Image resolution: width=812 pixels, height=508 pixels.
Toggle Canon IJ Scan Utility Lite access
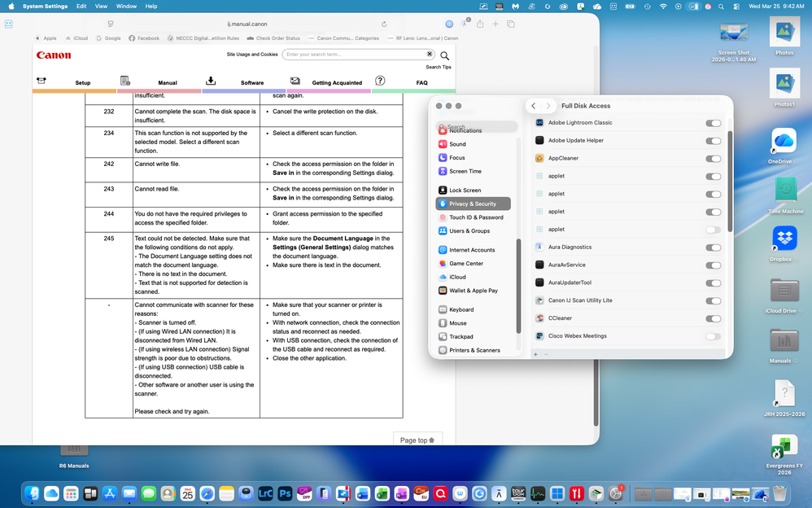[x=713, y=300]
